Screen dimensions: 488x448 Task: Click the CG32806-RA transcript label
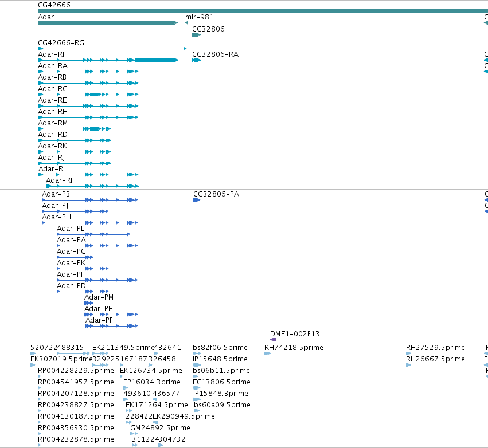click(216, 54)
